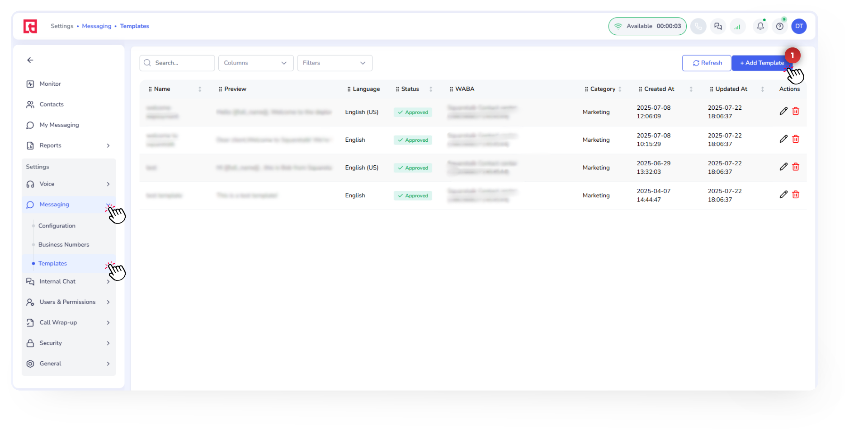Expand the Voice settings section
The height and width of the screenshot is (429, 868).
point(68,184)
